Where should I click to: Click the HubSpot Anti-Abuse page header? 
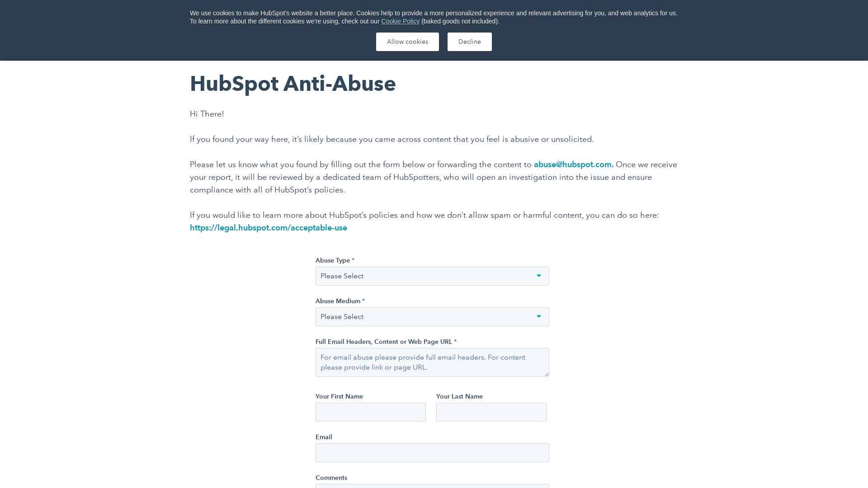click(292, 84)
